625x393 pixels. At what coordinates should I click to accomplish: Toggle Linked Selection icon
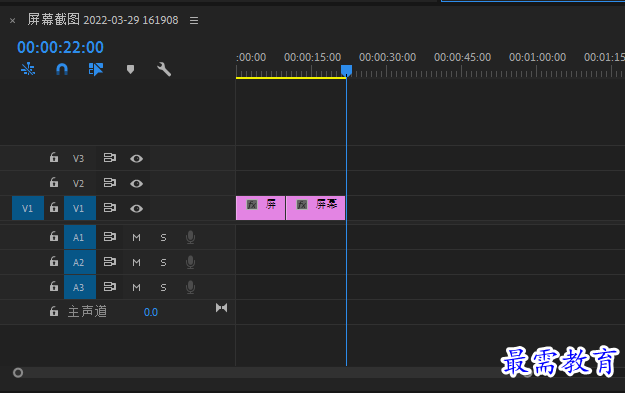[96, 69]
